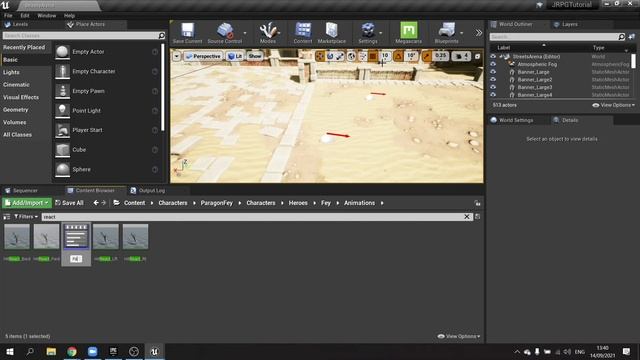
Task: Open World Outliner View Options dropdown
Action: click(x=613, y=105)
